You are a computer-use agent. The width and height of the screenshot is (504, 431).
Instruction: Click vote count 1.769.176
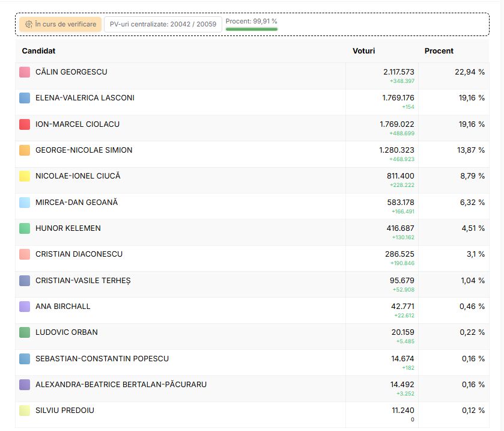(398, 98)
